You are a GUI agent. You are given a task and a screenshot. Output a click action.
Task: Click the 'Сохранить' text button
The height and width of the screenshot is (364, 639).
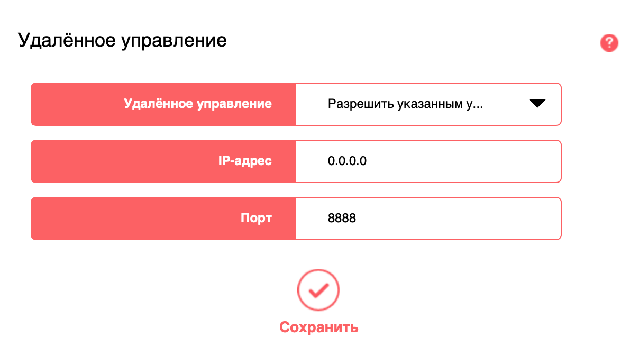(x=319, y=327)
